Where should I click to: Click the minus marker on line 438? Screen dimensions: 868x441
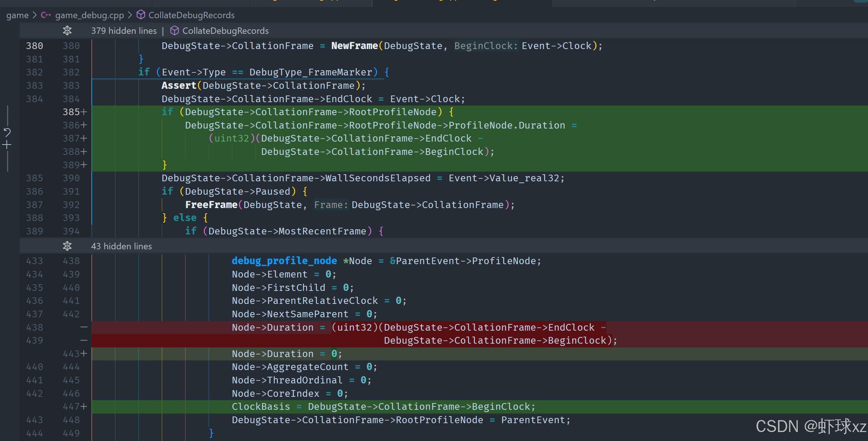(84, 327)
